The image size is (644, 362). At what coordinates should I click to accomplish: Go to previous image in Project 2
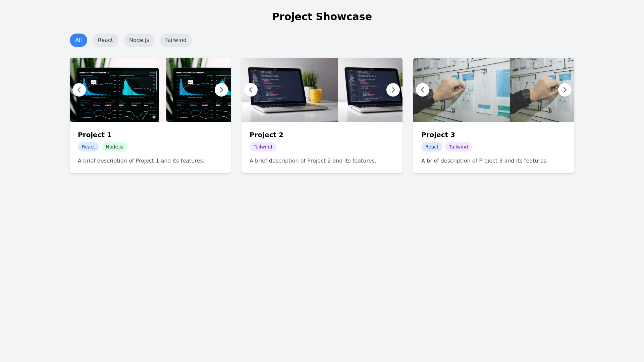click(251, 90)
